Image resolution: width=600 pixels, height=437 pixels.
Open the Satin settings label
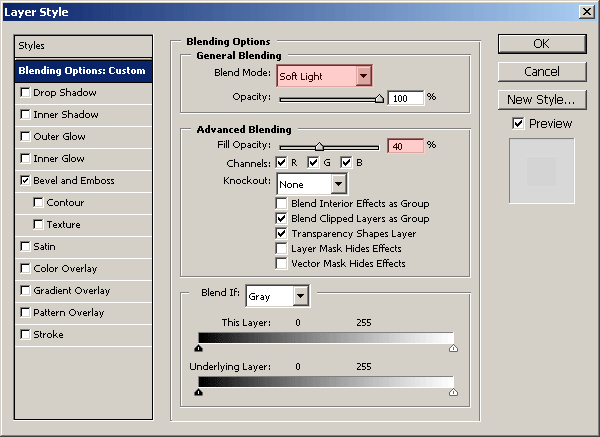pos(44,246)
